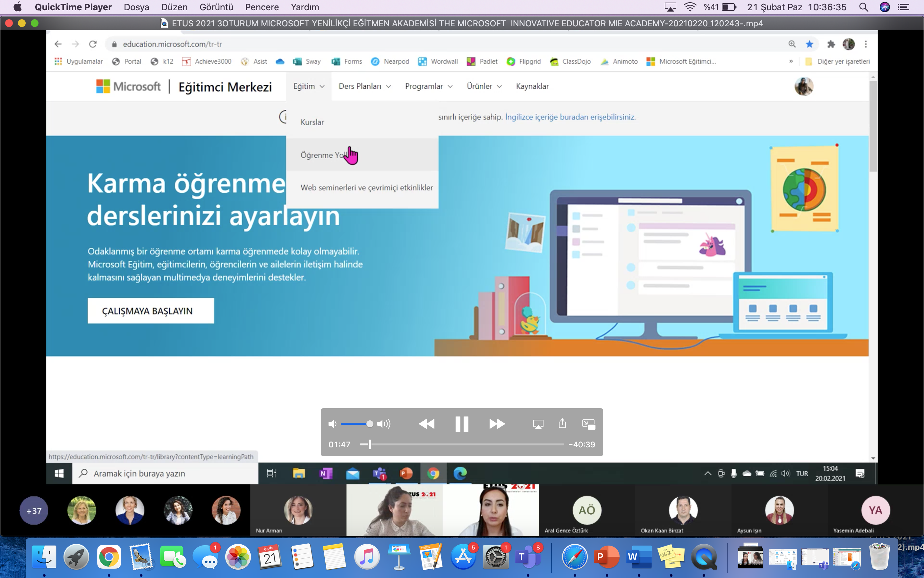Open the Forms bookmark
The image size is (924, 578).
pyautogui.click(x=347, y=62)
